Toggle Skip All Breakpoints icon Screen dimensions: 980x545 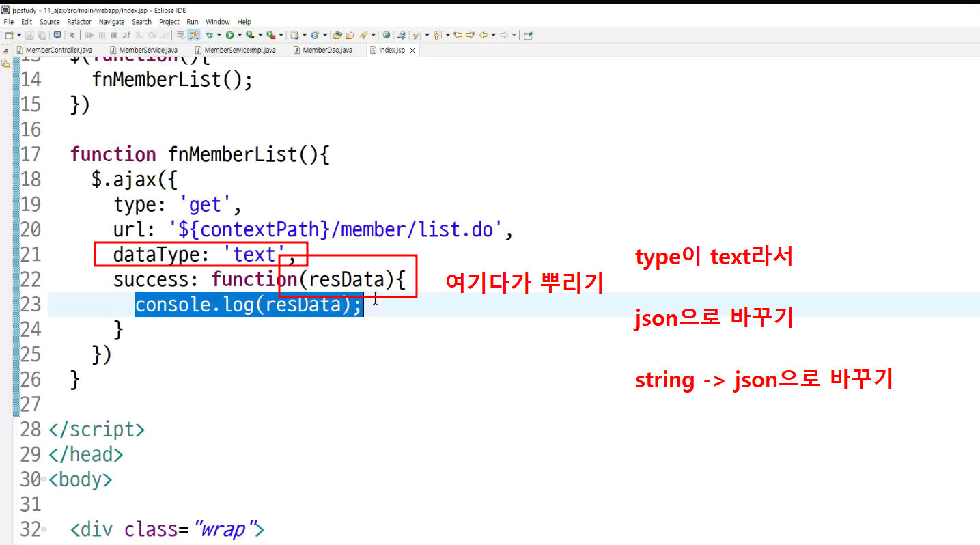(72, 36)
